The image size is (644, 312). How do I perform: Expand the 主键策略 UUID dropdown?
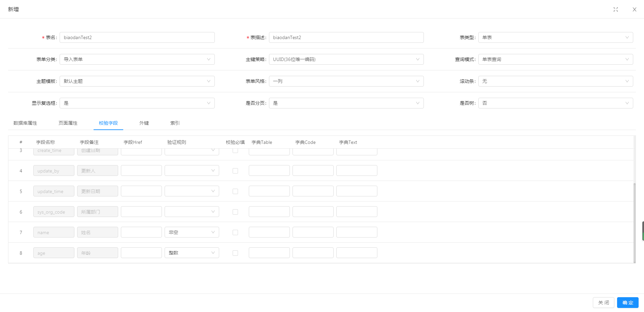click(x=346, y=59)
